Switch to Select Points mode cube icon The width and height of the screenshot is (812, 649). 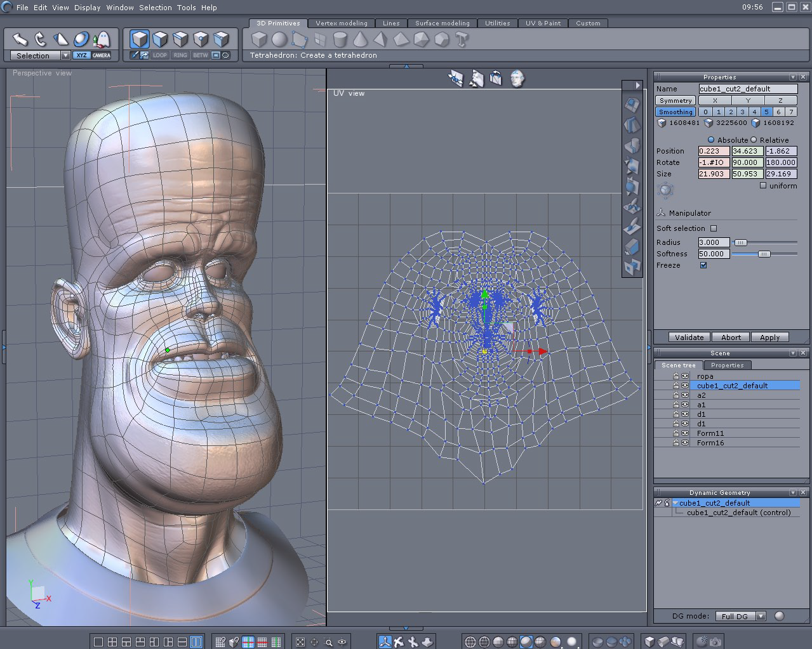point(201,39)
